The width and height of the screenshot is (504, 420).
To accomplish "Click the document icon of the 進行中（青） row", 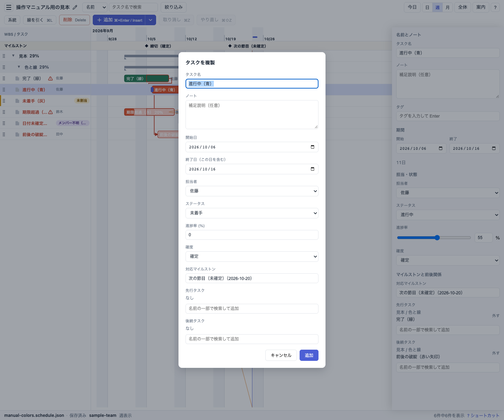I will pyautogui.click(x=17, y=90).
